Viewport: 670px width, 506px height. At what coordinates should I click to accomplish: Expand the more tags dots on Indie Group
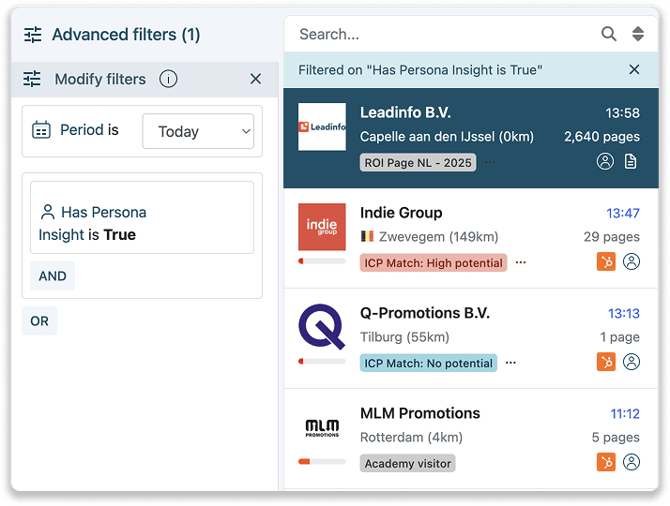(x=521, y=263)
